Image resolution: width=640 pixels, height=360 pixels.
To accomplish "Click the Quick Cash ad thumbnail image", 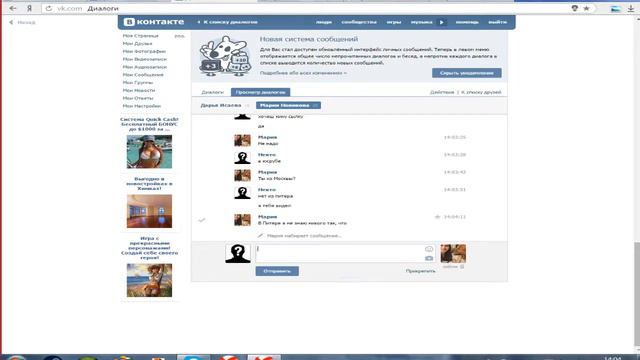I will pos(149,151).
